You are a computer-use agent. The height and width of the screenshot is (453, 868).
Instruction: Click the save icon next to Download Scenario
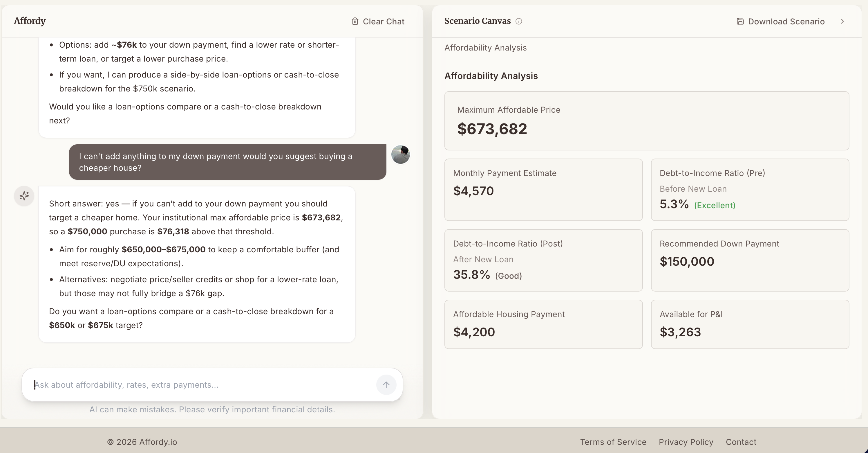(x=740, y=21)
